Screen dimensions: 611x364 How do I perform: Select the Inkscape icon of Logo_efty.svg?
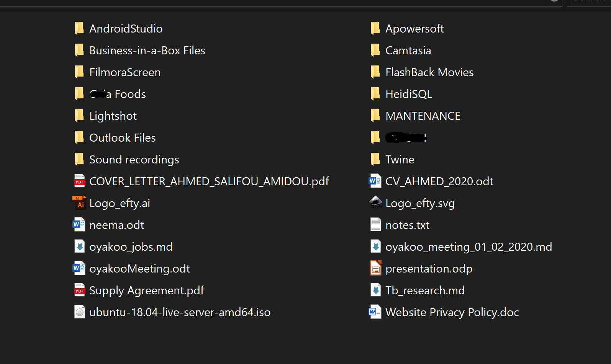375,203
